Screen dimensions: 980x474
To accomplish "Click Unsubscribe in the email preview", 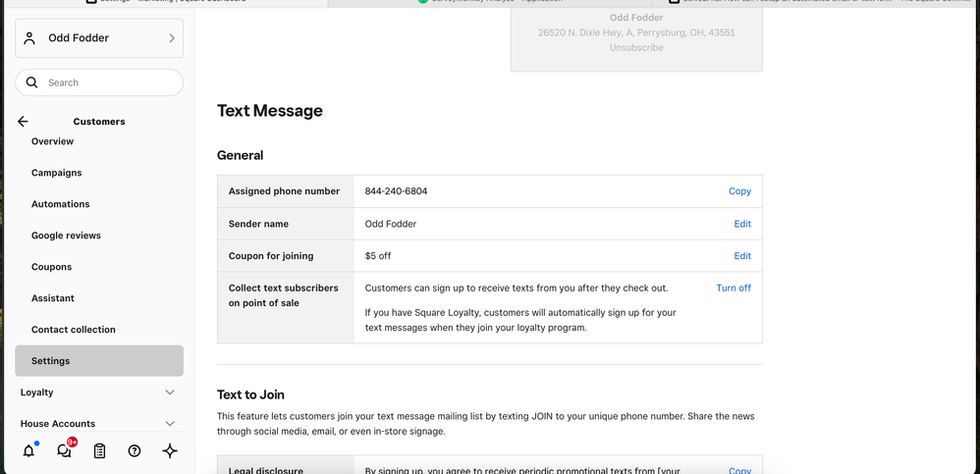I will click(x=635, y=47).
